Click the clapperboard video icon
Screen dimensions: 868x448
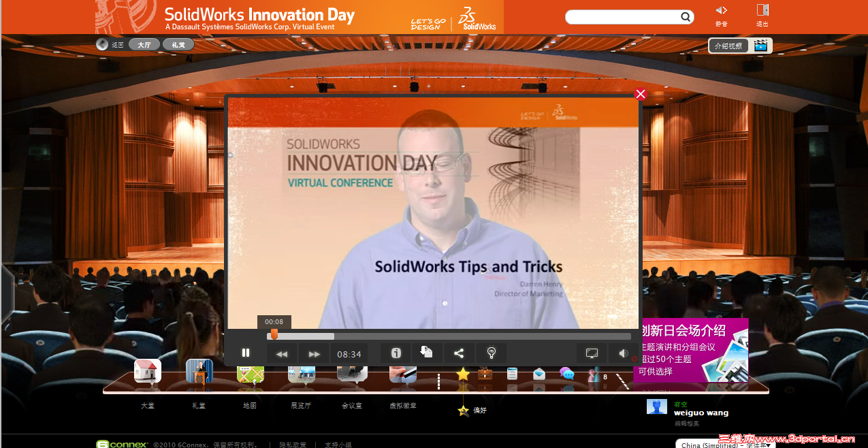[760, 46]
